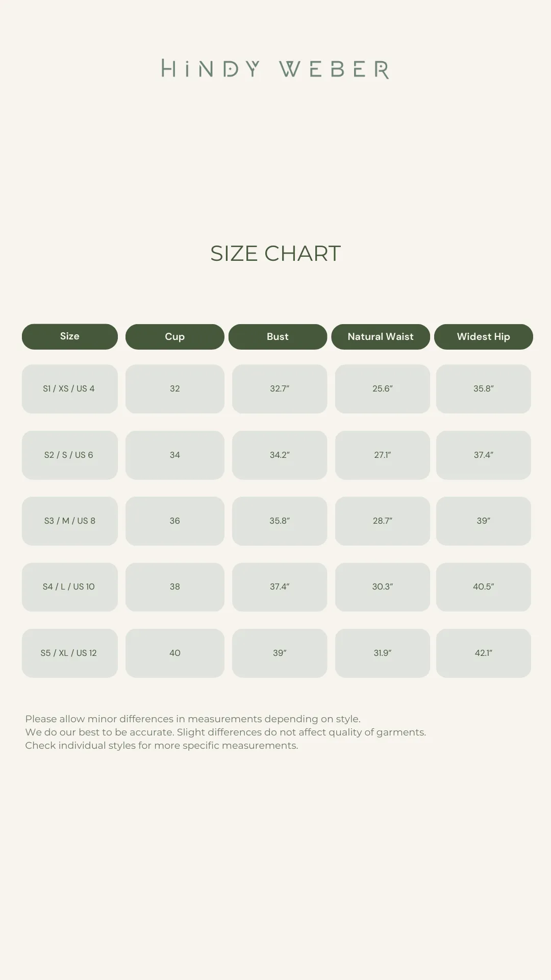Viewport: 551px width, 980px height.
Task: Choose the S3 / M / US 8 size
Action: click(x=70, y=521)
